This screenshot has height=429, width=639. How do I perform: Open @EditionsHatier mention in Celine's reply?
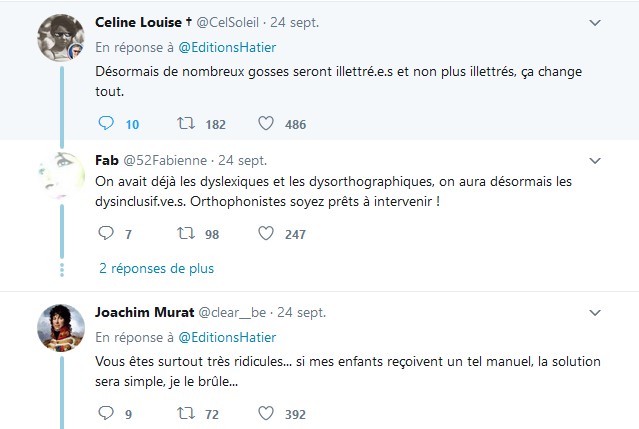[227, 47]
